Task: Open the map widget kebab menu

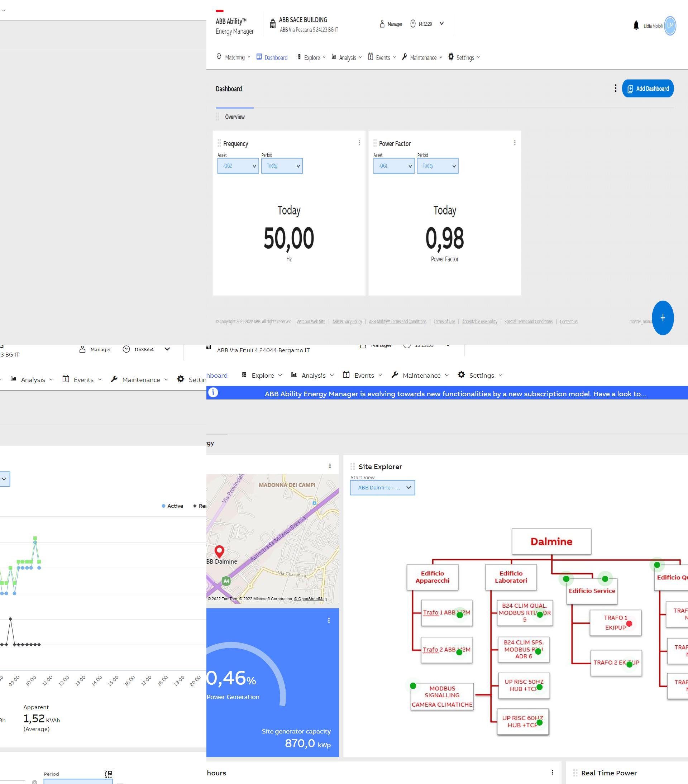Action: 330,466
